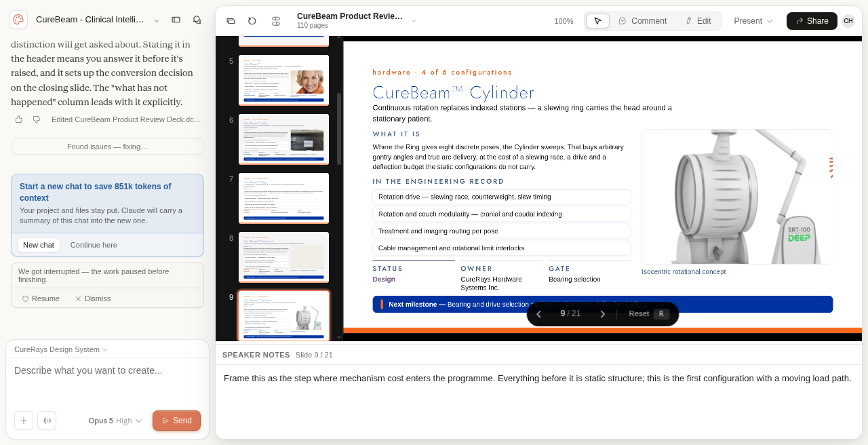868x445 pixels.
Task: Click Rotation and couch modularity row
Action: [x=502, y=214]
